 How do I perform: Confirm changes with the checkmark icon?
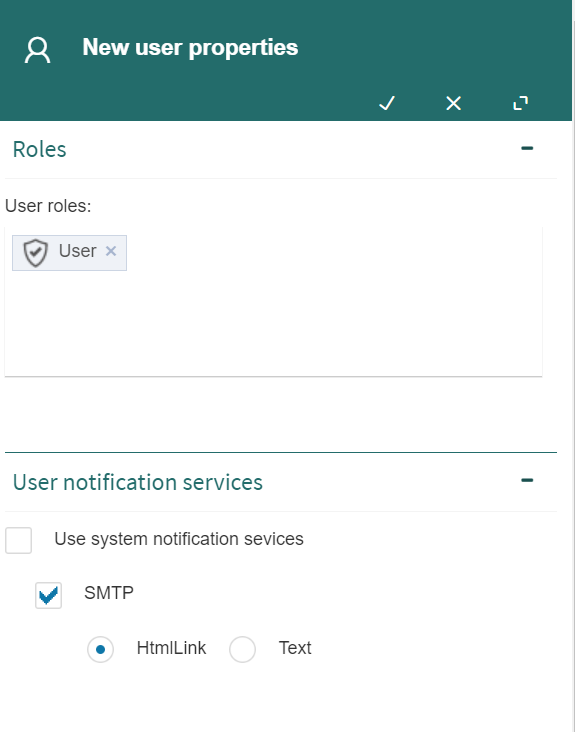pos(387,103)
